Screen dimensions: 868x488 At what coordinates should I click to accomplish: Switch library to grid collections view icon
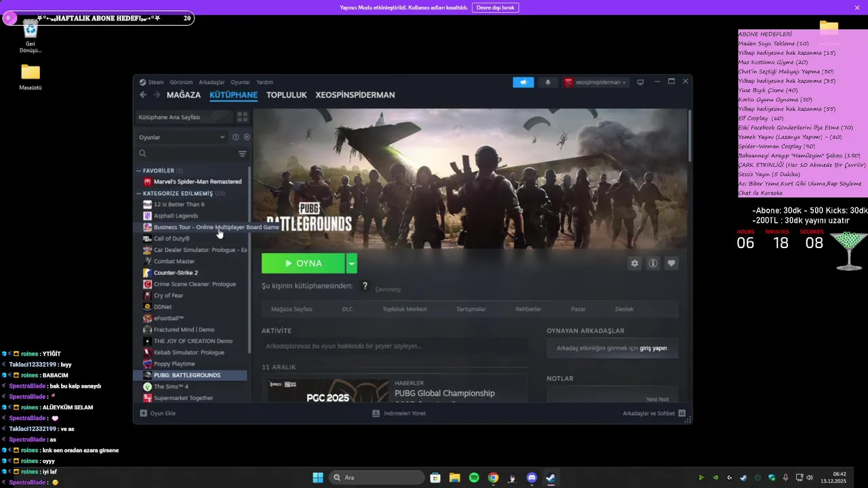pyautogui.click(x=242, y=117)
